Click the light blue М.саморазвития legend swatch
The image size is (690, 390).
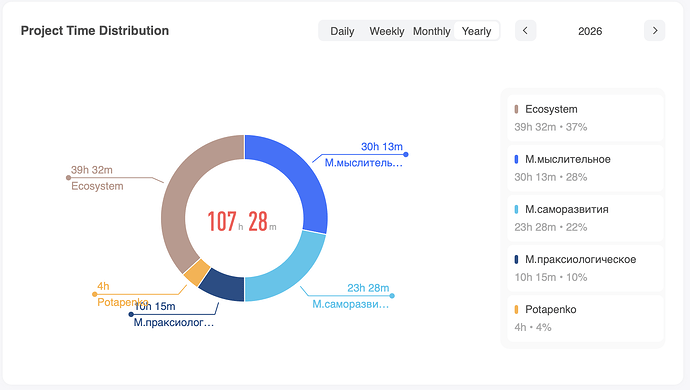coord(516,210)
